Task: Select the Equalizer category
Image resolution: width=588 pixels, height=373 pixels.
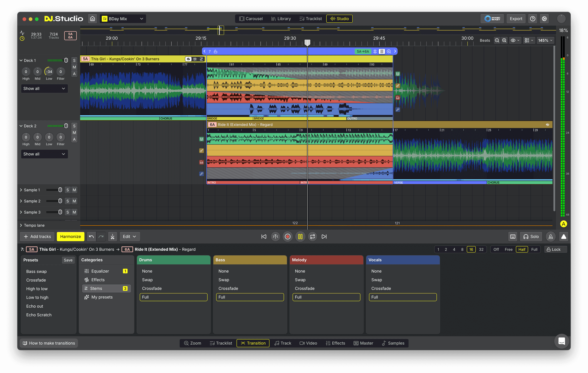Action: [x=106, y=271]
